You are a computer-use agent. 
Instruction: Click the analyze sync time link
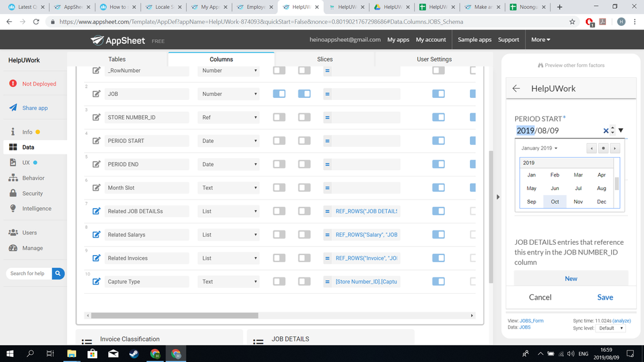click(621, 321)
